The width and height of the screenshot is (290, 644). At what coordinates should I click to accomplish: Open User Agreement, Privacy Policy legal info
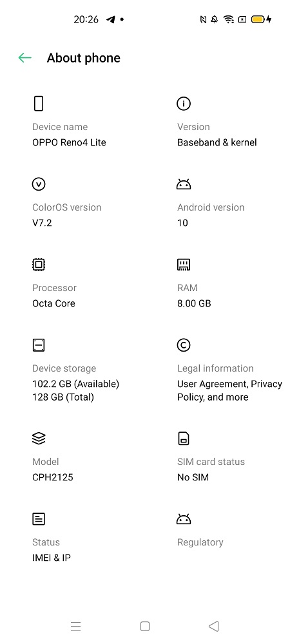pyautogui.click(x=229, y=391)
